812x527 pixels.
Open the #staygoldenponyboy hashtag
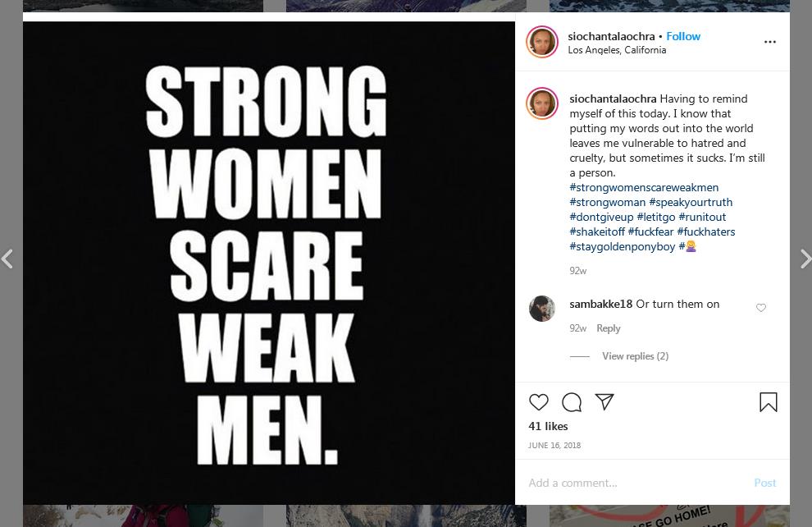[622, 246]
